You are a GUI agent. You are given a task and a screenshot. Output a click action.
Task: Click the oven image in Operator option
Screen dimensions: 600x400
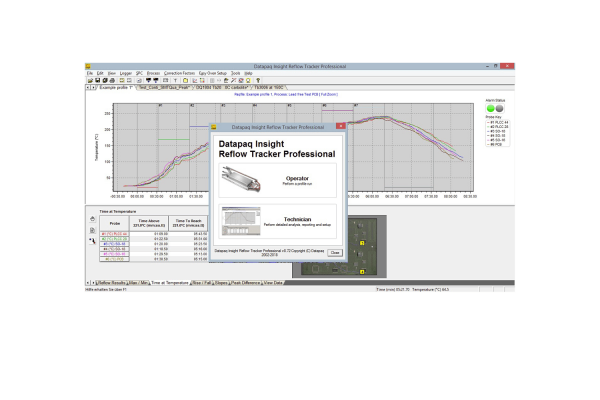pos(241,179)
